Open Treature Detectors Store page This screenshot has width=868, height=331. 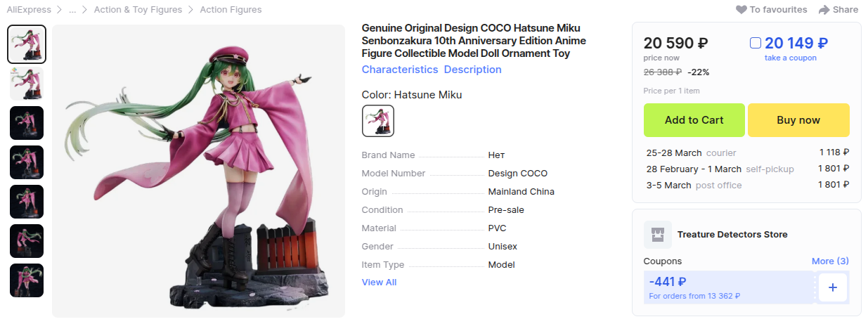pos(732,234)
